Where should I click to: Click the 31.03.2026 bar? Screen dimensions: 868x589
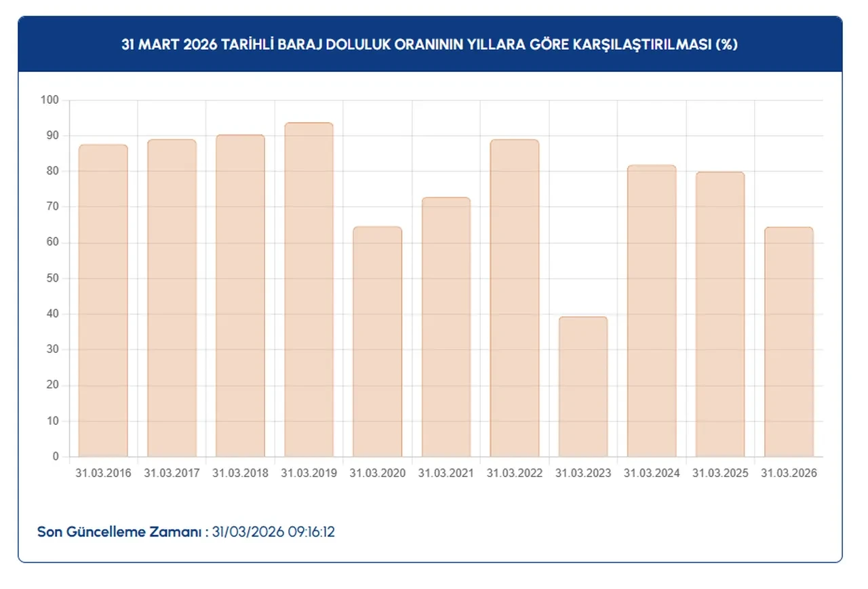tap(788, 341)
